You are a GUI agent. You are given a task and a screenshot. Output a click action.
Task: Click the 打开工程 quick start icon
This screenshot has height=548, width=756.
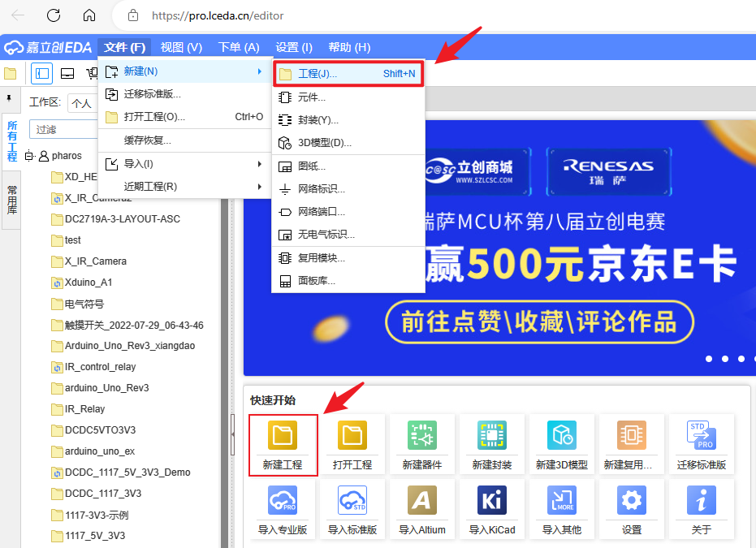352,435
